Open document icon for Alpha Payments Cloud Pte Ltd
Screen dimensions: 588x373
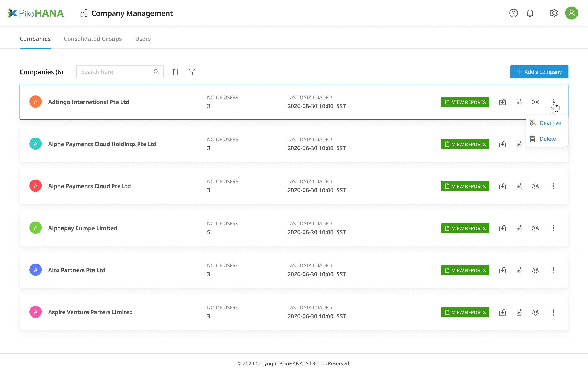tap(519, 186)
